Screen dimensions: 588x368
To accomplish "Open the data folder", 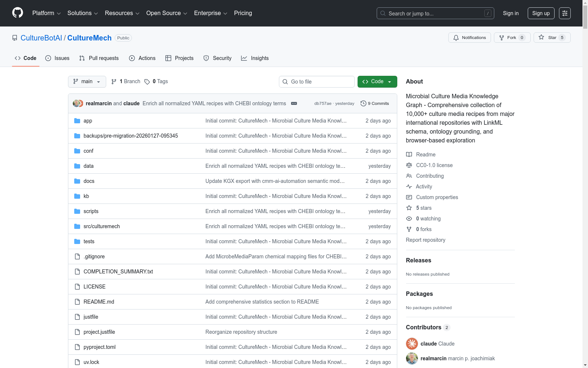I will (x=89, y=166).
